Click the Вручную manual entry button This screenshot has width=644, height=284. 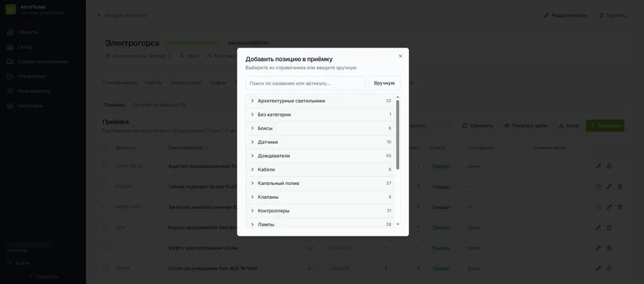coord(384,83)
